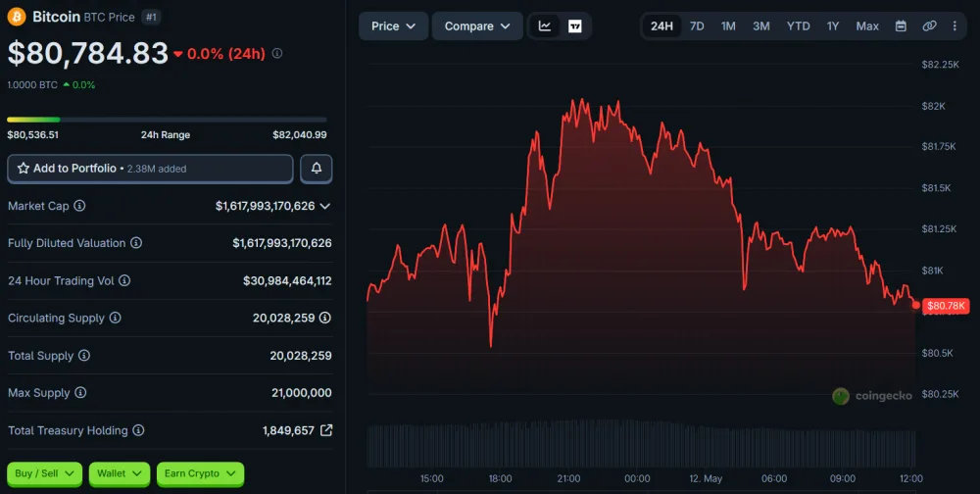Switch to the line chart view icon
The height and width of the screenshot is (494, 980).
click(544, 26)
